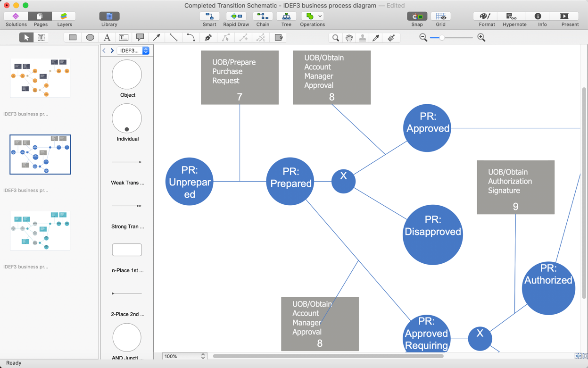Open the Operations dropdown menu
Viewport: 588px width, 368px height.
(x=312, y=19)
